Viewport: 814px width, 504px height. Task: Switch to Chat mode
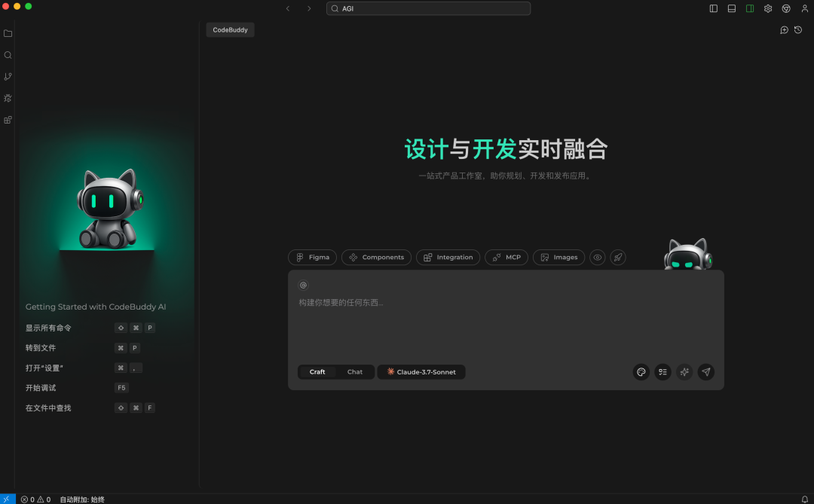(354, 371)
